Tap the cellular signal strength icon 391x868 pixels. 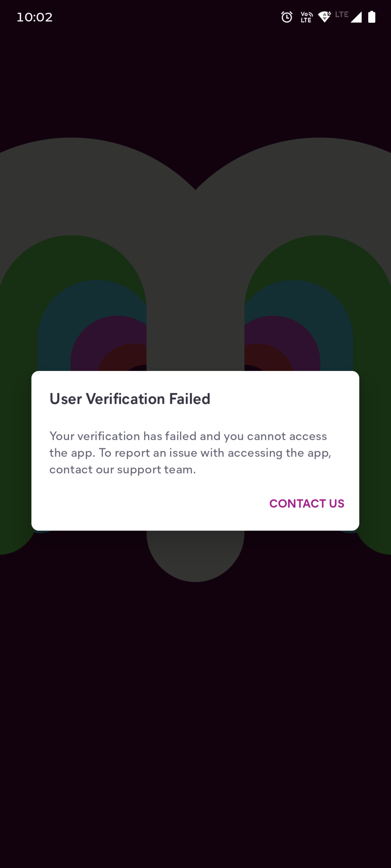pyautogui.click(x=356, y=17)
